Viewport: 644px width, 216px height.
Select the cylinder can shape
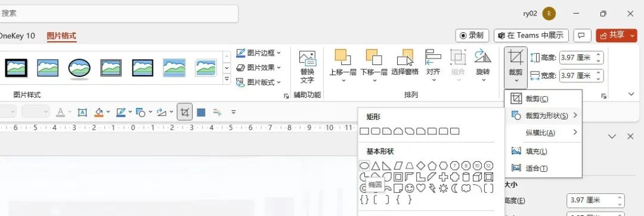pyautogui.click(x=466, y=177)
